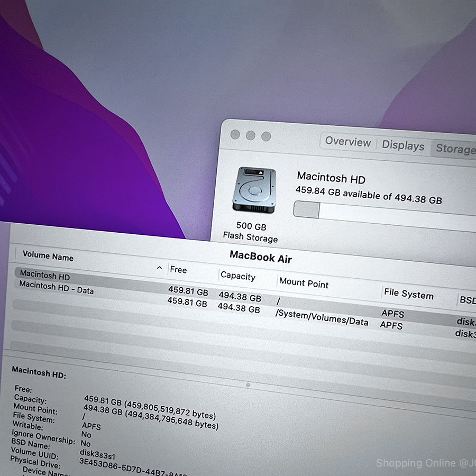Close the About This Mac storage window
Viewport: 476px width, 476px height.
click(x=235, y=134)
